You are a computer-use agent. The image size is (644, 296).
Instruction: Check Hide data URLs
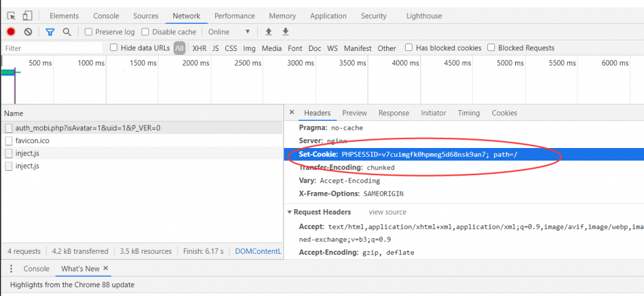pyautogui.click(x=114, y=48)
